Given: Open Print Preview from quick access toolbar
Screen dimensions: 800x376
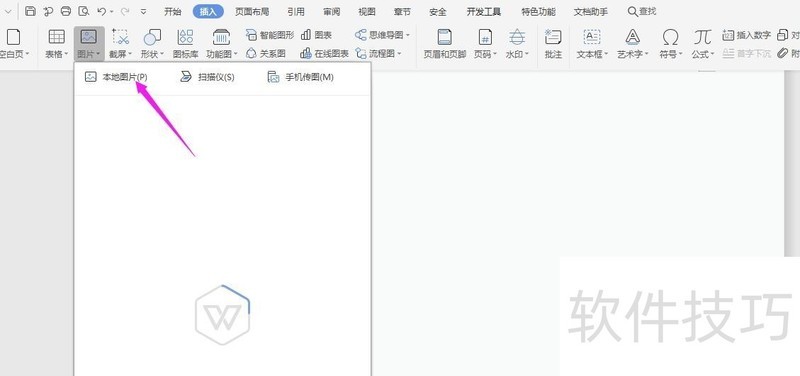Looking at the screenshot, I should tap(84, 11).
